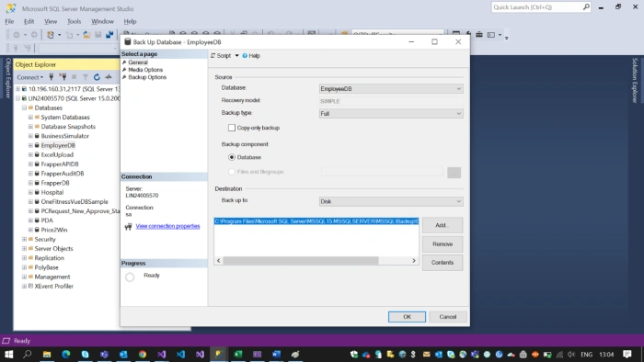Screen dimensions: 644x362
Task: Click Quick Launch search magnifier icon
Action: pyautogui.click(x=586, y=7)
